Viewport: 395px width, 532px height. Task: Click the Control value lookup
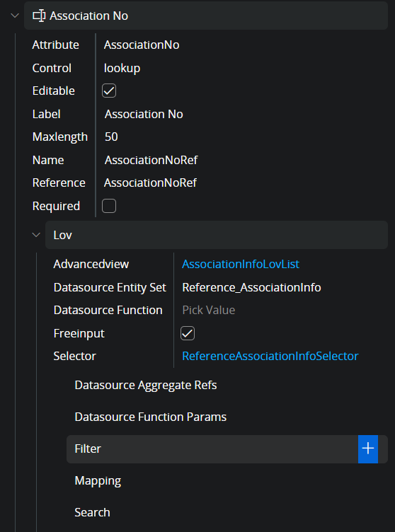pyautogui.click(x=122, y=68)
